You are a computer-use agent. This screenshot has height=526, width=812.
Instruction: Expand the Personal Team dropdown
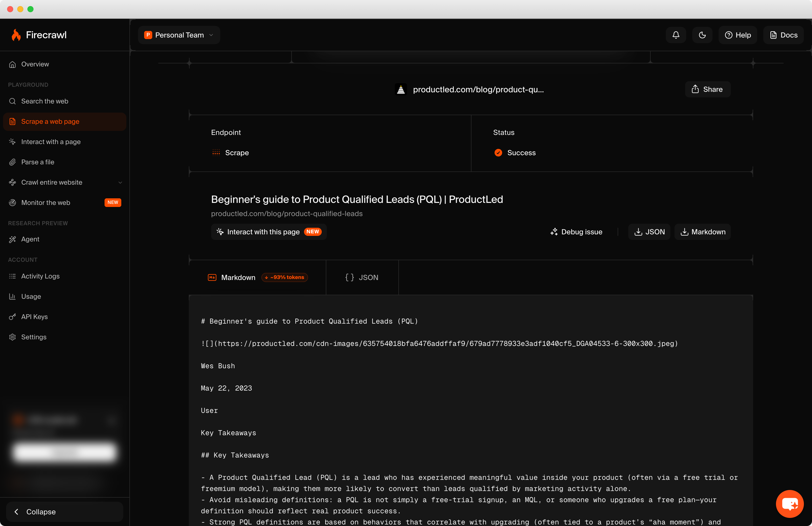pos(179,35)
